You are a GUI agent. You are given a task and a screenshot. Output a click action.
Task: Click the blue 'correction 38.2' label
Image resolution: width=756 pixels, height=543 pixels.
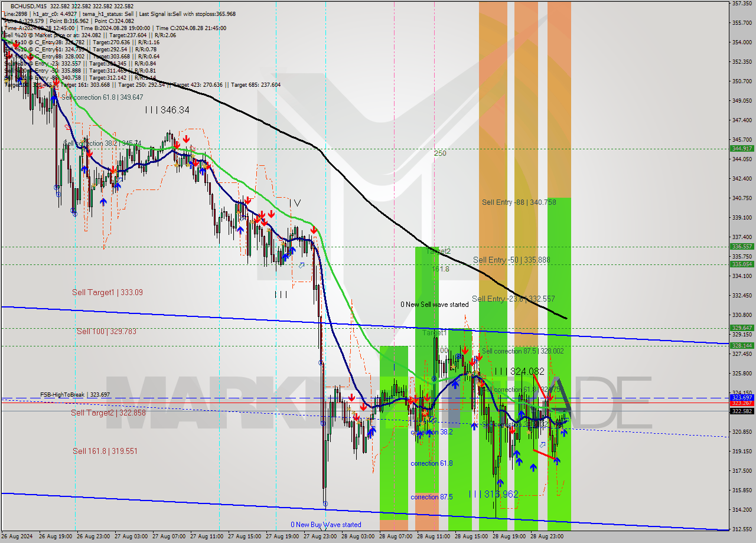point(432,432)
